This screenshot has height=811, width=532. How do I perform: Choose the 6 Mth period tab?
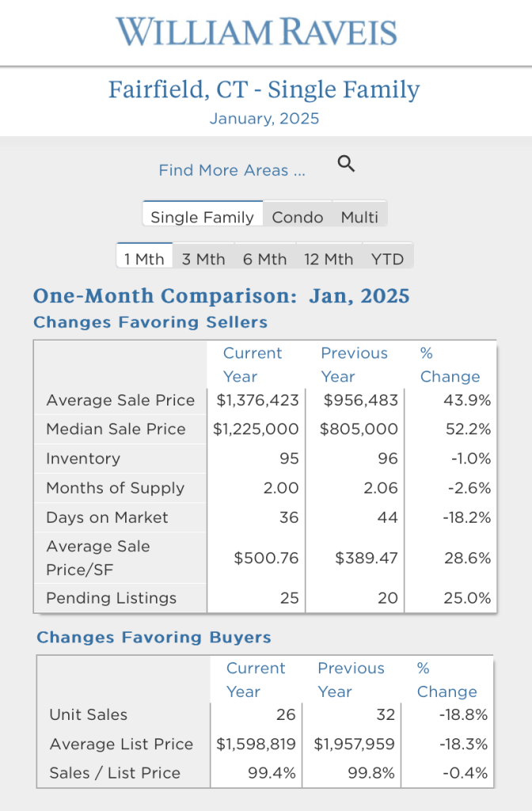pos(264,259)
